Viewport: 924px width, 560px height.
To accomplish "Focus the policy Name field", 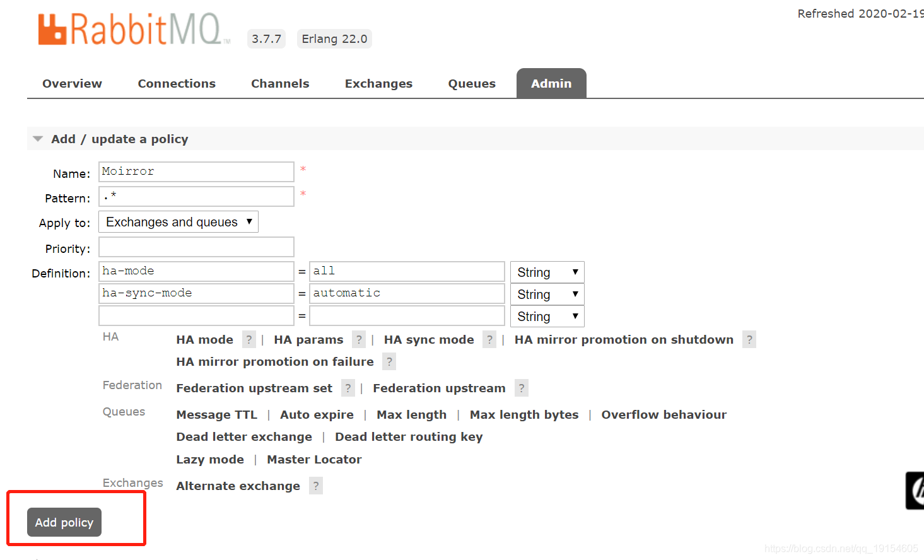I will point(196,172).
